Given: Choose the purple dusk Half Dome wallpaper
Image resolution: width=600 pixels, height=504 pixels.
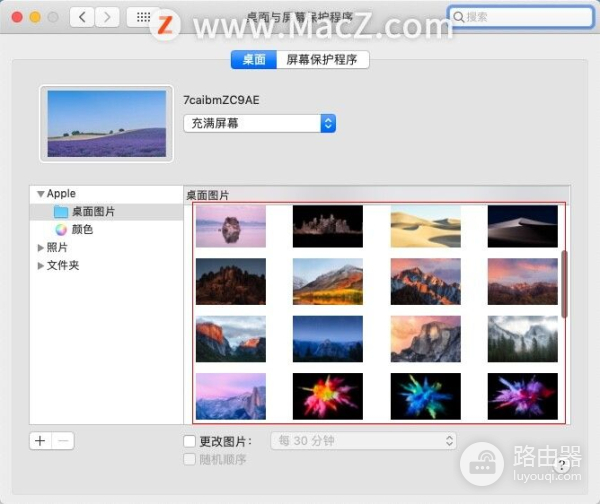Looking at the screenshot, I should coord(231,396).
